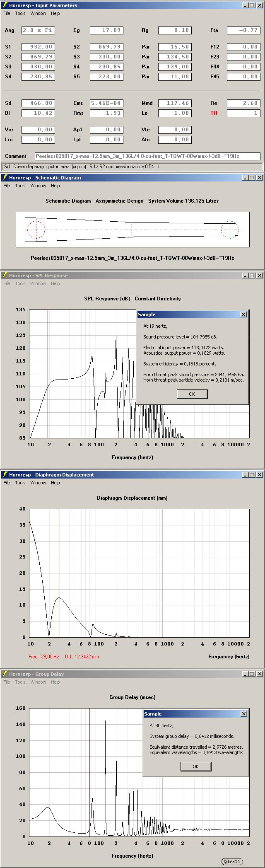
Task: Click the Lrc field
Action: (x=38, y=140)
